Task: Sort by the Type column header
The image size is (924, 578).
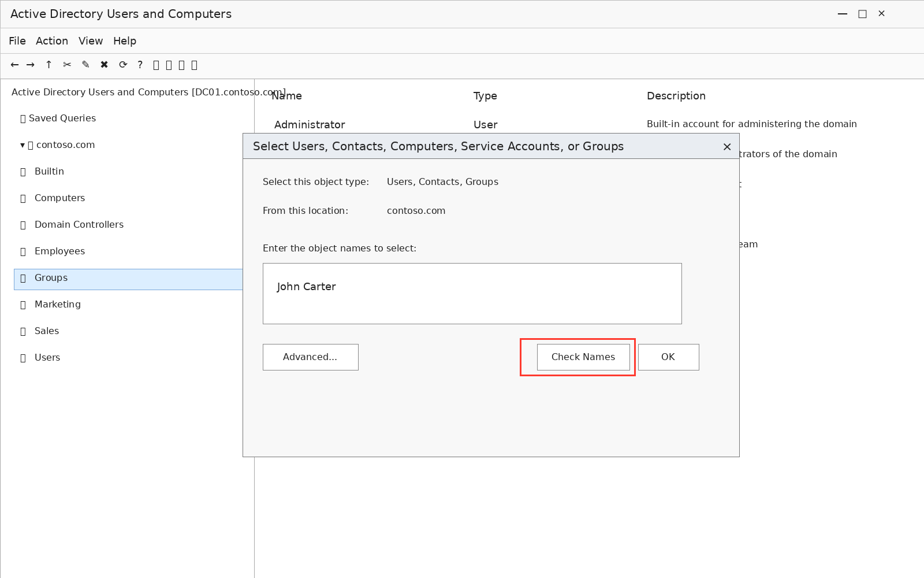Action: pos(485,96)
